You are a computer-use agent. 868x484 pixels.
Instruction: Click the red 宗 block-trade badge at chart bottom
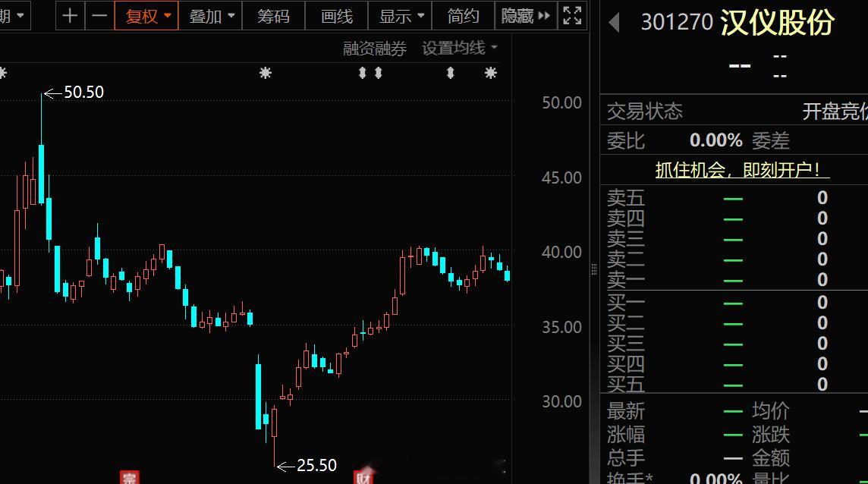click(129, 477)
